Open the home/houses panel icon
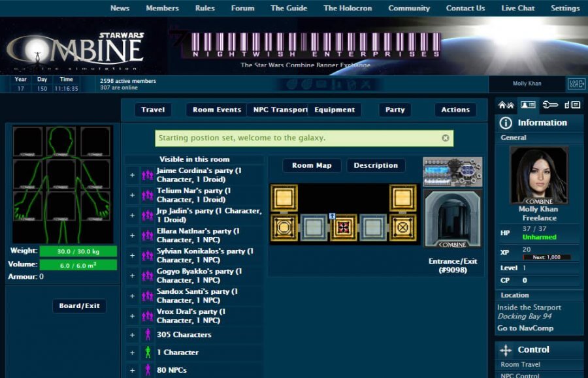Screen dimensions: 588x378 [506, 105]
